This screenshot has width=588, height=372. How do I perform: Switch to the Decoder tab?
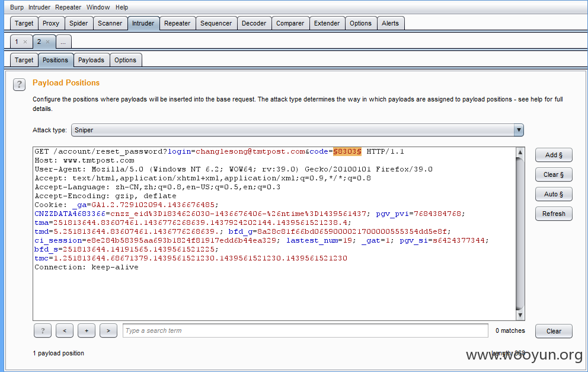[254, 23]
